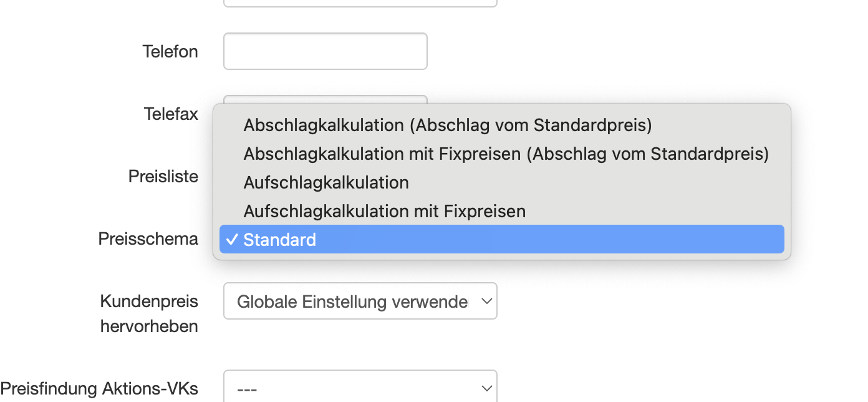Click the checkmark beside Standard
Image resolution: width=868 pixels, height=402 pixels.
(232, 239)
